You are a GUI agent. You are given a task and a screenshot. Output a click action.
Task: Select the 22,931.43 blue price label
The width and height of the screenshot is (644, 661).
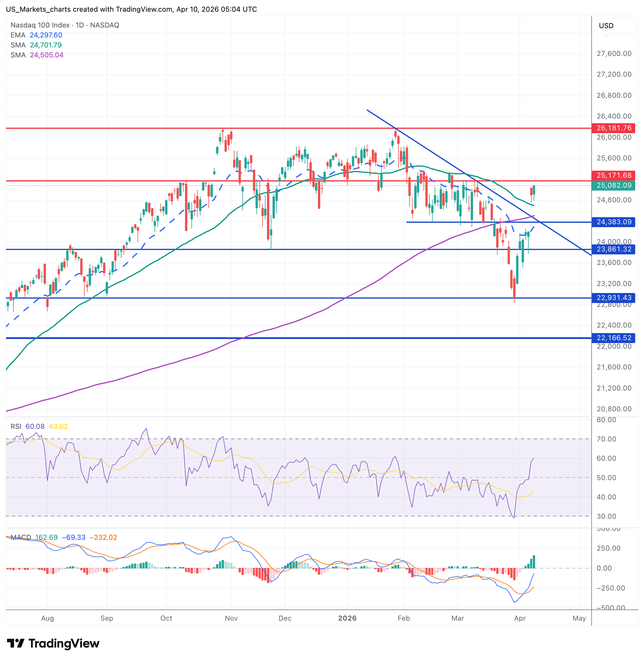pyautogui.click(x=613, y=298)
